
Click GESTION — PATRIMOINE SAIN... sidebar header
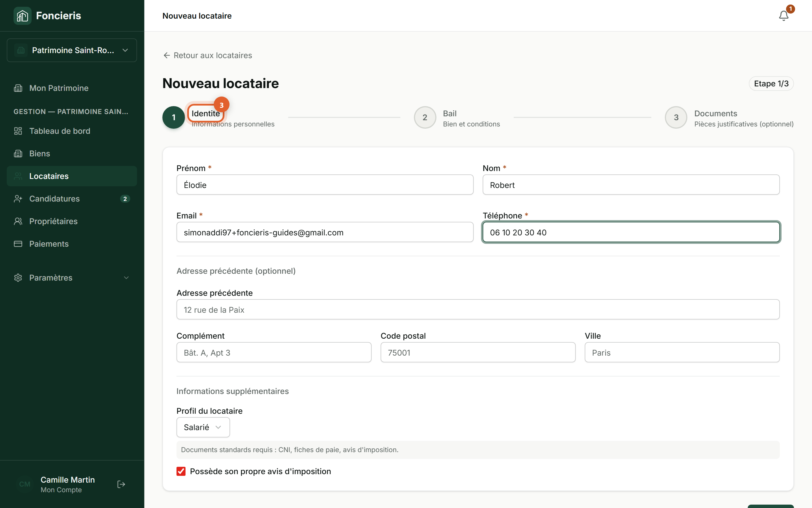click(71, 111)
